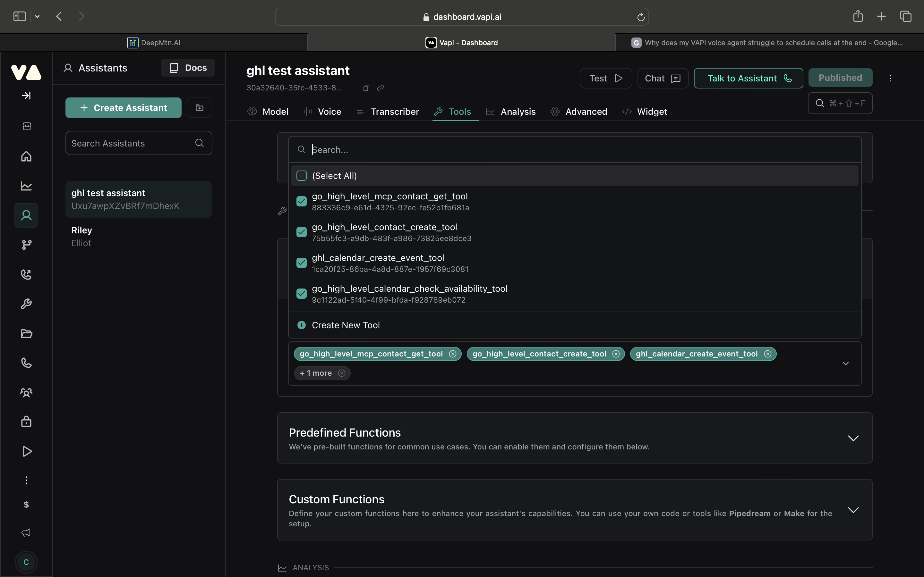This screenshot has height=577, width=924.
Task: Open the lock icon in sidebar
Action: coord(26,421)
